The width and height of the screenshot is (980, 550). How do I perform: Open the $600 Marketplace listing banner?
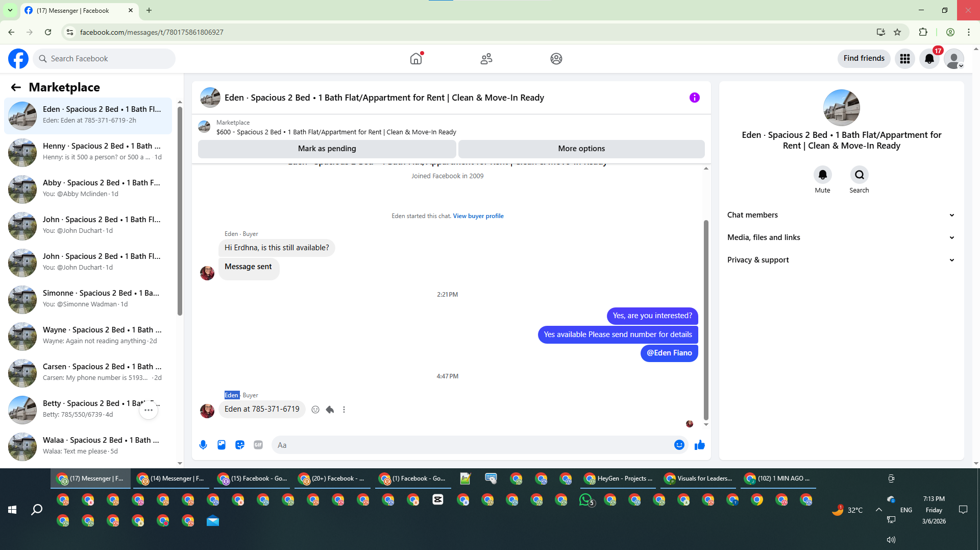[451, 127]
